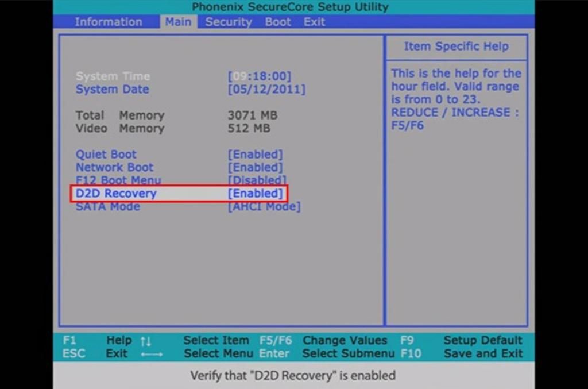The width and height of the screenshot is (588, 389).
Task: Select the D2D Recovery option
Action: pyautogui.click(x=116, y=193)
